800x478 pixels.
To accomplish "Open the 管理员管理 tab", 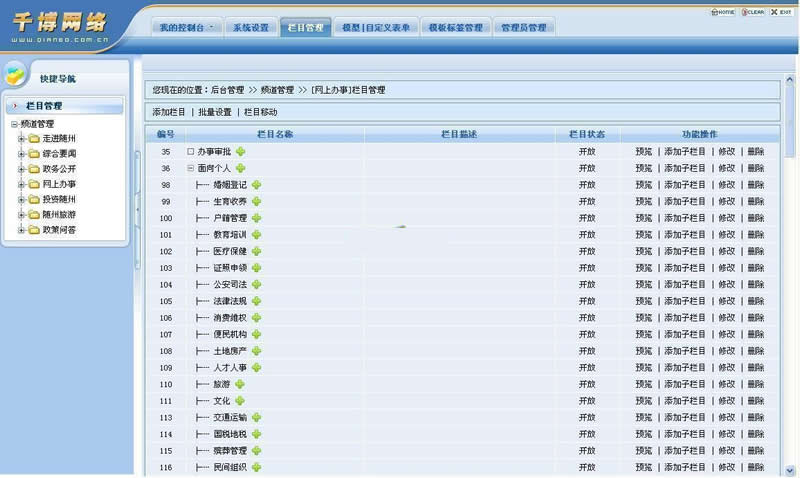I will (x=523, y=28).
